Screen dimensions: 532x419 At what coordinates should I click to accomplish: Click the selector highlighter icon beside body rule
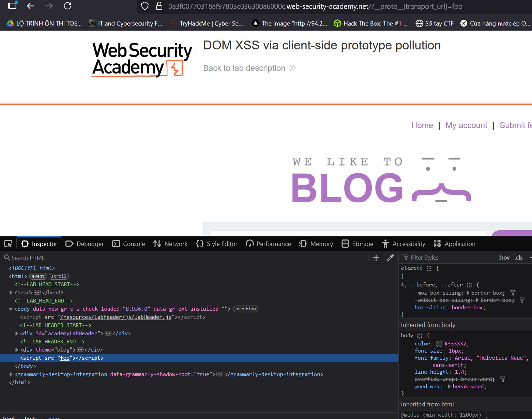(x=420, y=336)
